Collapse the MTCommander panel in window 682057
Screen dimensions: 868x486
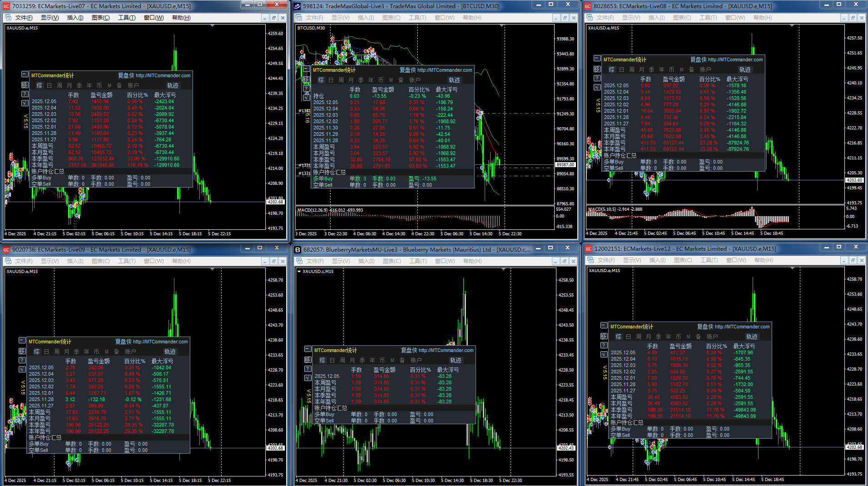(x=308, y=349)
